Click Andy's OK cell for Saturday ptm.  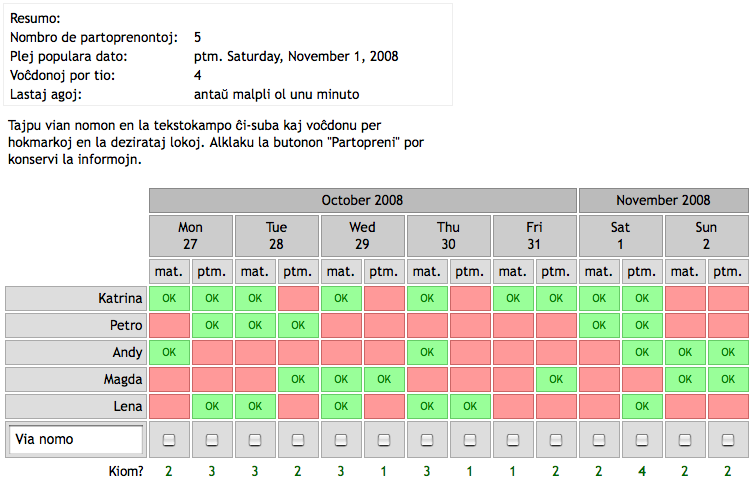click(642, 352)
